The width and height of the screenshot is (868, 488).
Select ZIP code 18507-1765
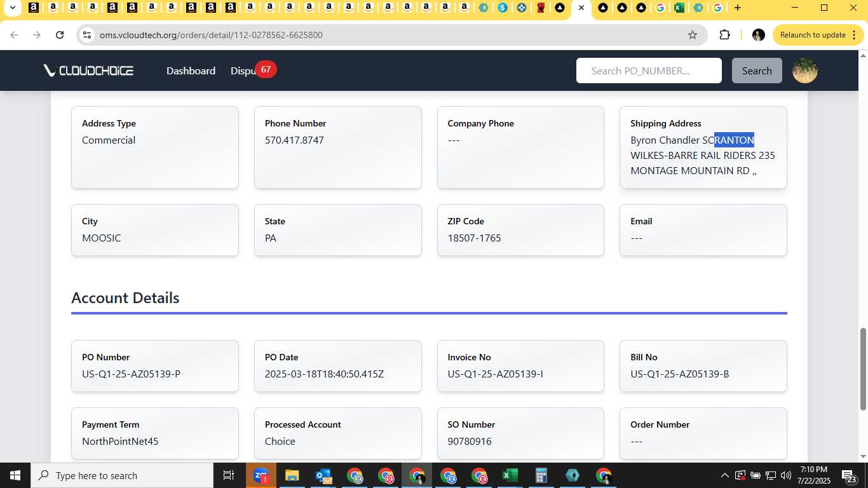(x=474, y=238)
